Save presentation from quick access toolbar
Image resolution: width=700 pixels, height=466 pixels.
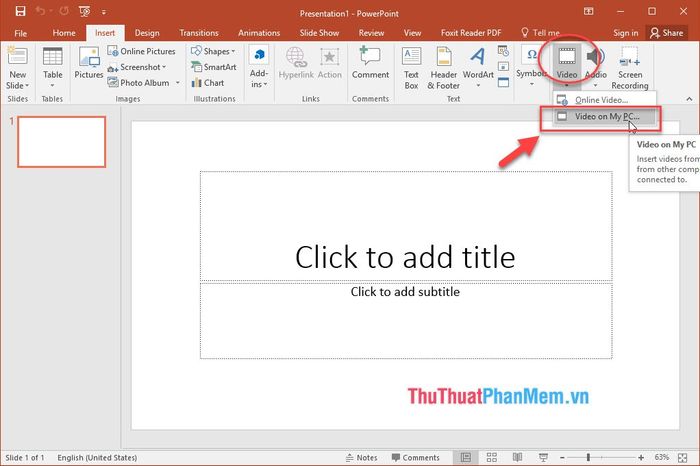(20, 11)
